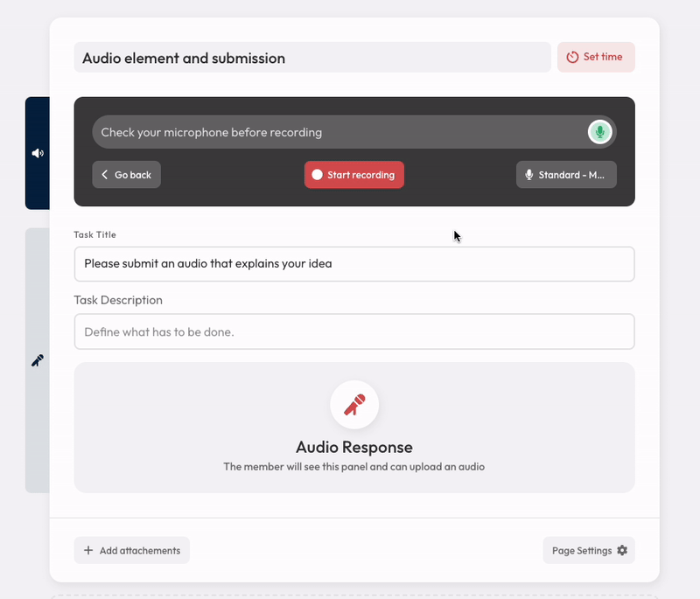Click the gear icon in Page Settings
The height and width of the screenshot is (599, 700).
point(622,550)
